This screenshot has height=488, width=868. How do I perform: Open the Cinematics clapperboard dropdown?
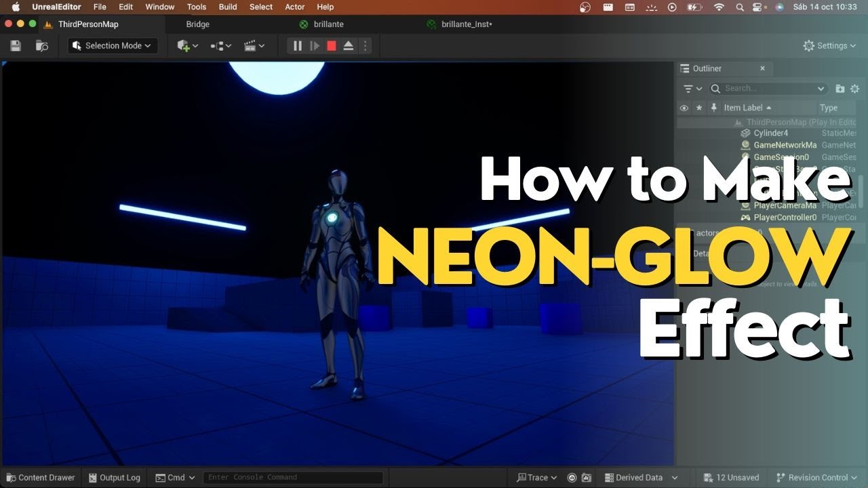(254, 45)
